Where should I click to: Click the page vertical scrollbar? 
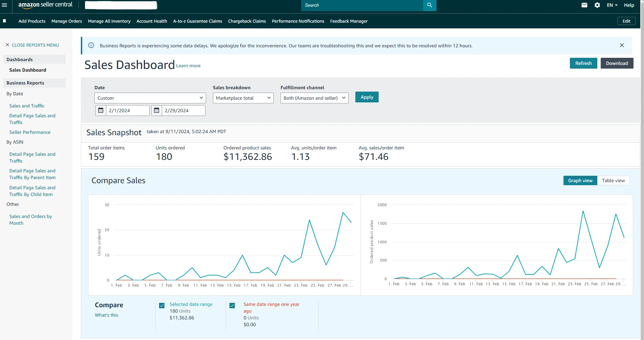(642, 170)
